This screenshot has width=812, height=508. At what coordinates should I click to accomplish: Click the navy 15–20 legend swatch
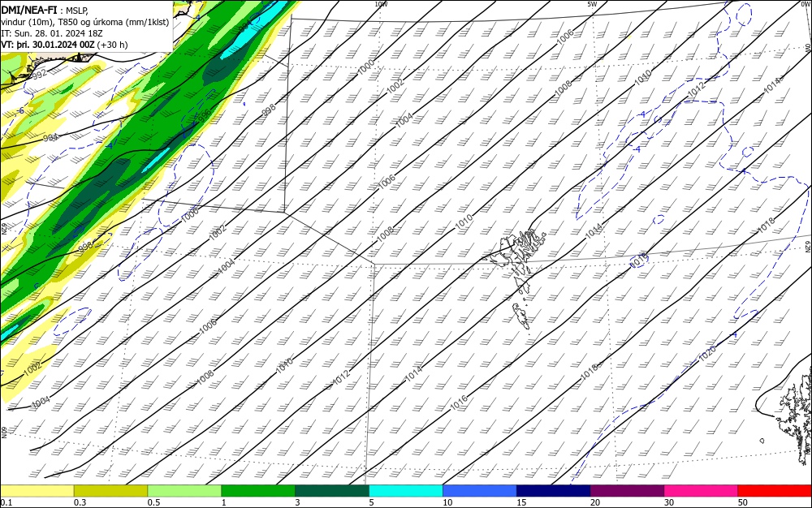click(554, 491)
